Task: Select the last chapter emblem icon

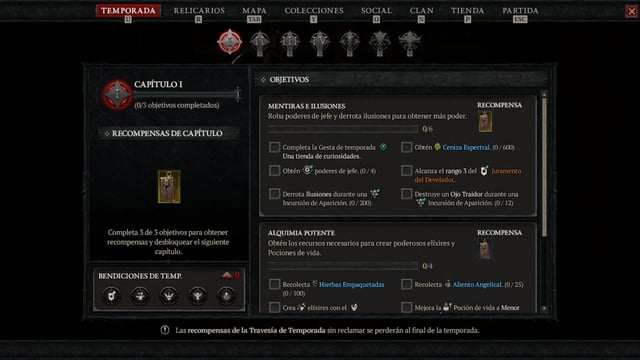Action: [410, 43]
